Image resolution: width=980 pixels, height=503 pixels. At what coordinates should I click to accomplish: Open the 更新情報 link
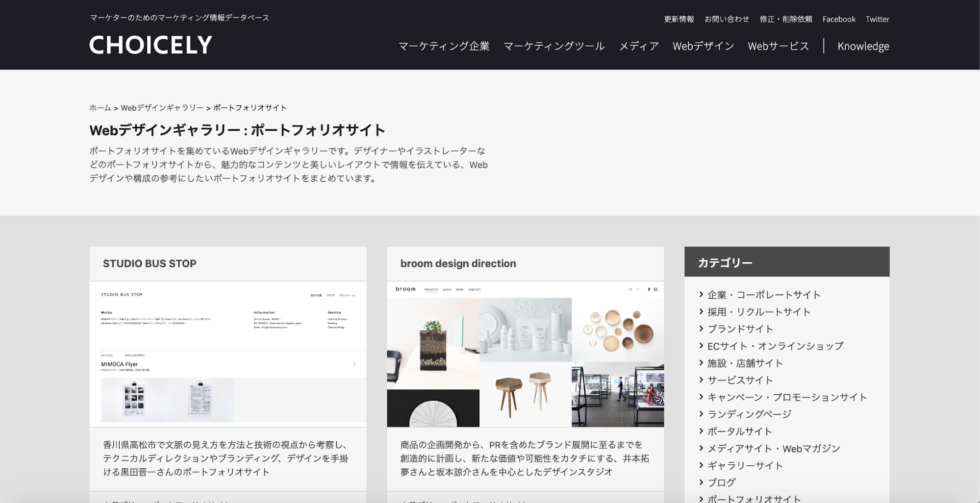click(x=678, y=19)
